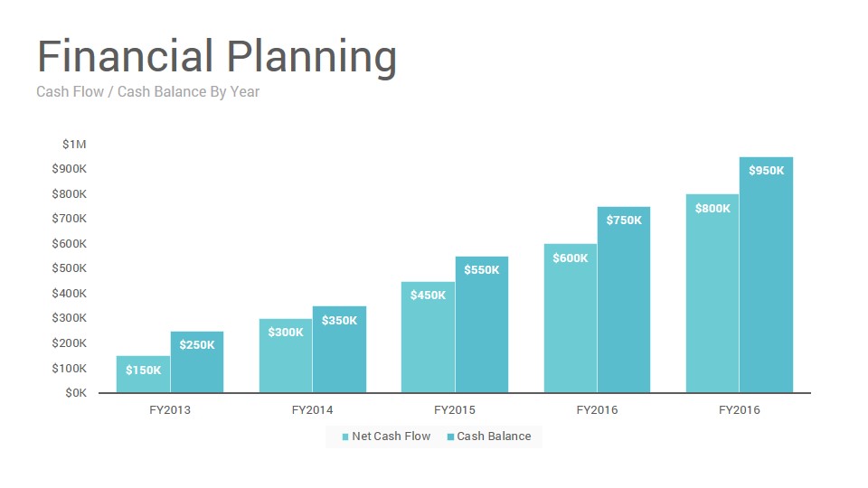The width and height of the screenshot is (868, 488).
Task: Click the $950K Cash Balance bar
Action: (x=766, y=275)
